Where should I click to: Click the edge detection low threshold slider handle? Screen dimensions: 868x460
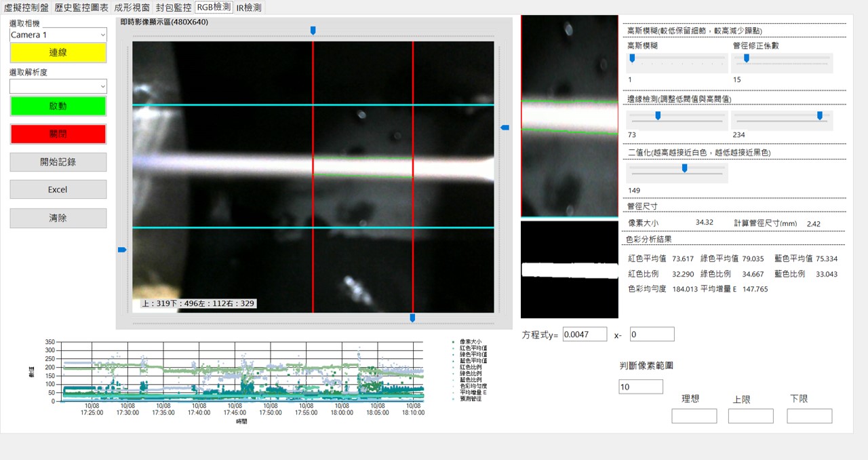[657, 116]
